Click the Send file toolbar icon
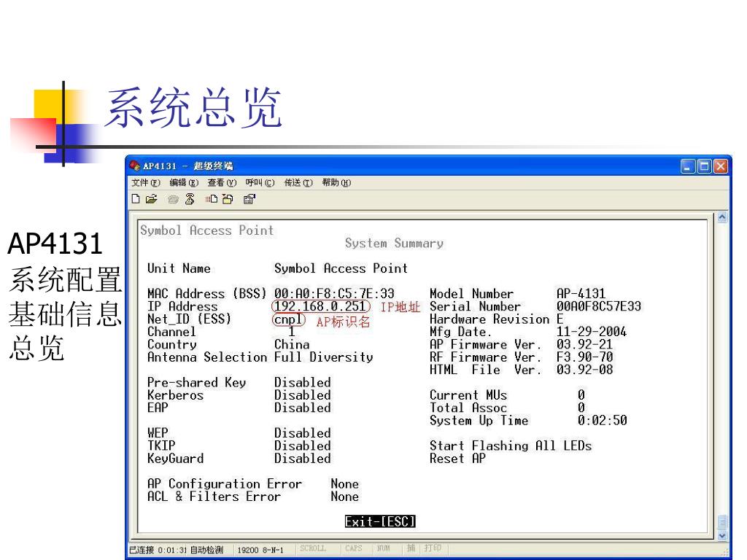 [x=212, y=199]
